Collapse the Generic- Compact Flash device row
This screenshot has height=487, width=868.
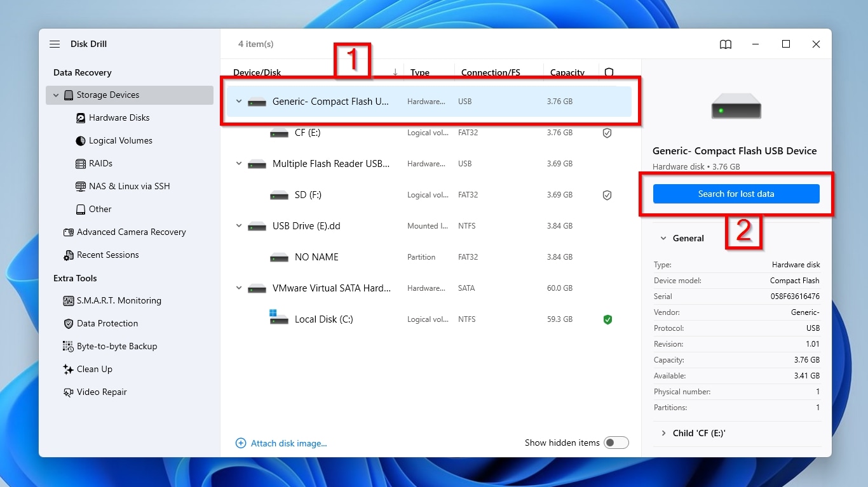tap(239, 102)
